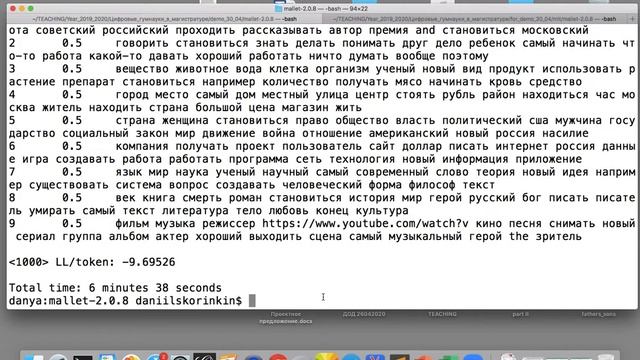Click the folder proxy icon in title bar
Image resolution: width=640 pixels, height=360 pixels.
(278, 9)
